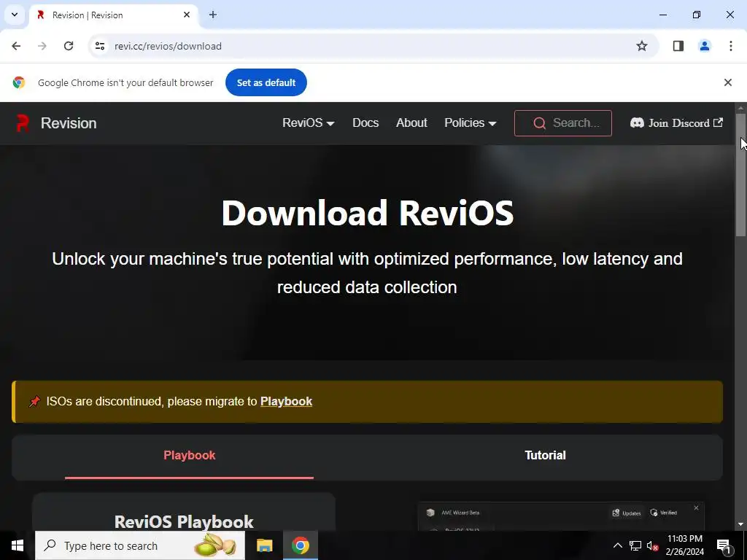Expand the ReviOS dropdown menu
The height and width of the screenshot is (560, 747).
(x=309, y=122)
